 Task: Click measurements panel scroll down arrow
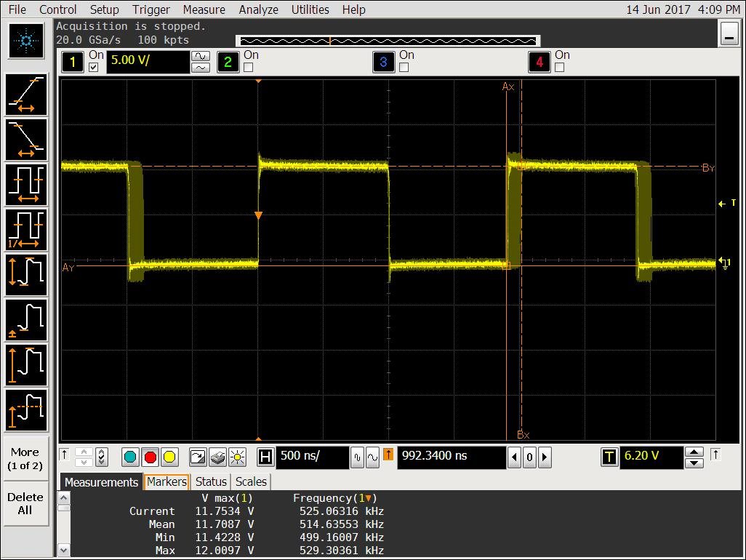[63, 551]
